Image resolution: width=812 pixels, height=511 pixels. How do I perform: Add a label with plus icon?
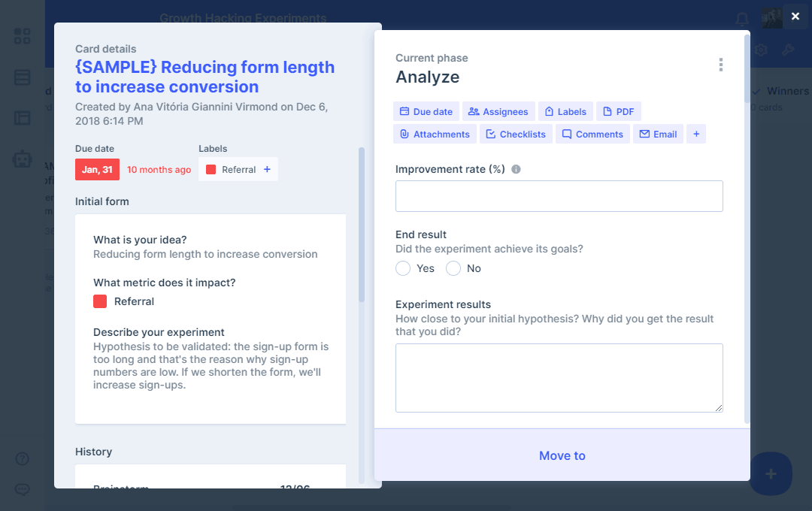[267, 169]
